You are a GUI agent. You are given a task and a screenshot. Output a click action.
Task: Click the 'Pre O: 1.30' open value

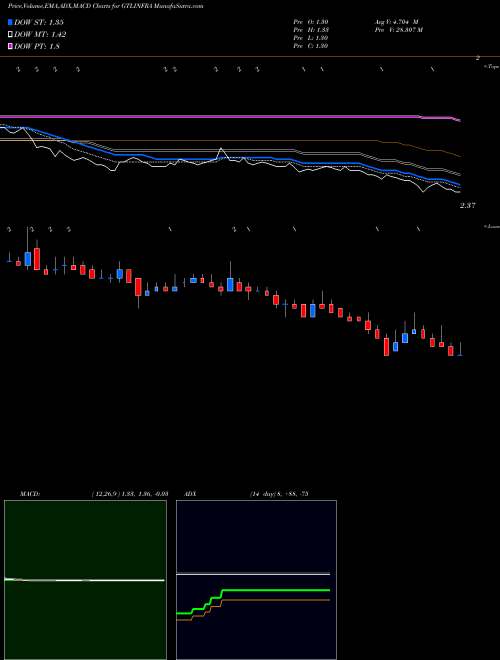[311, 22]
